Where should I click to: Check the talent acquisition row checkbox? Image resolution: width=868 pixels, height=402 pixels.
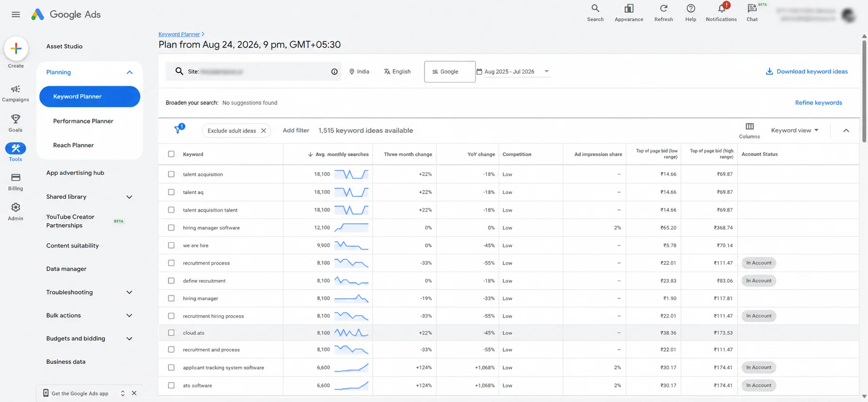tap(171, 174)
